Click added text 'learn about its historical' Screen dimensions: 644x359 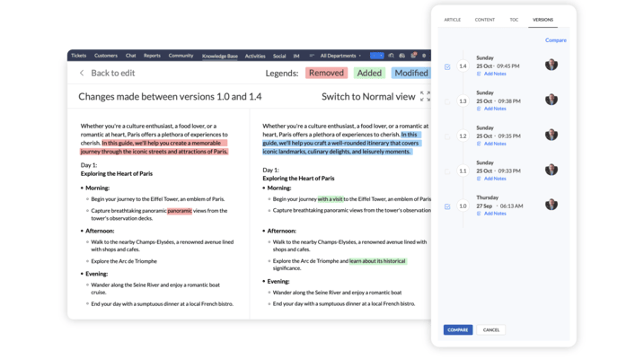click(377, 261)
